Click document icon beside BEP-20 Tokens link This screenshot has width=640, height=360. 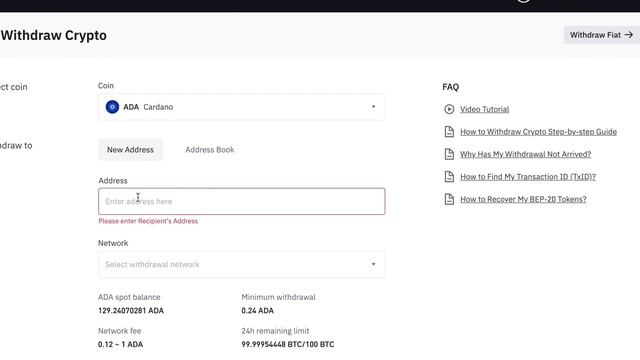(x=449, y=199)
